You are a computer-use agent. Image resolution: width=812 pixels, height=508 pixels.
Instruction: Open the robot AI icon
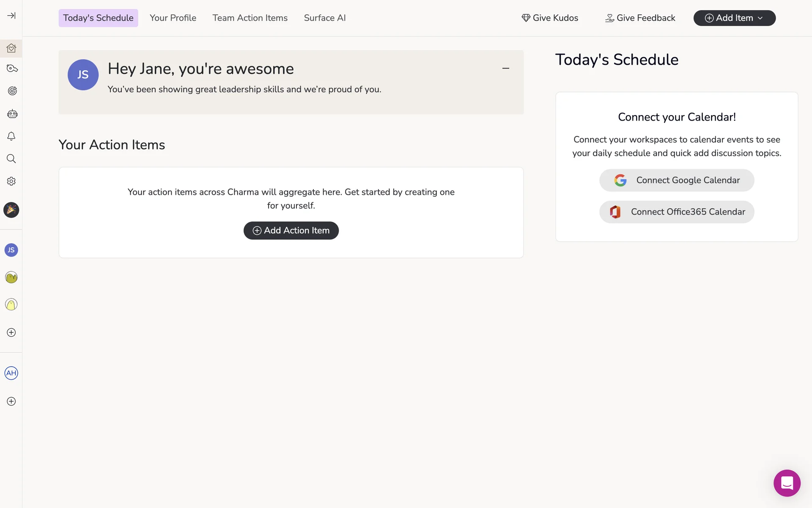[12, 113]
